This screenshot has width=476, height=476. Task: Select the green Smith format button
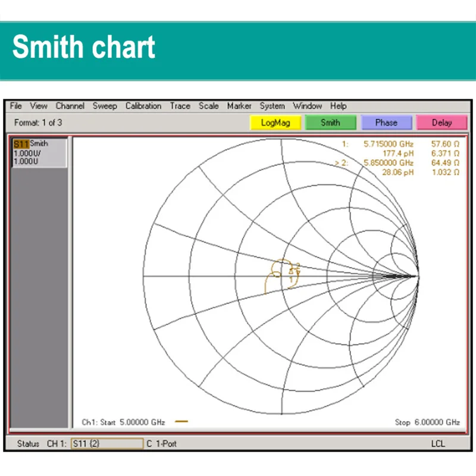[330, 123]
